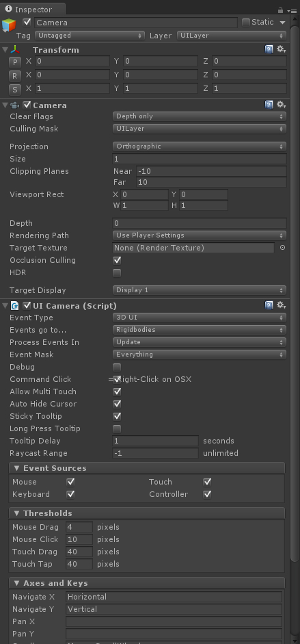Open the UI Camera script gear menu
The height and width of the screenshot is (644, 300).
click(x=281, y=305)
